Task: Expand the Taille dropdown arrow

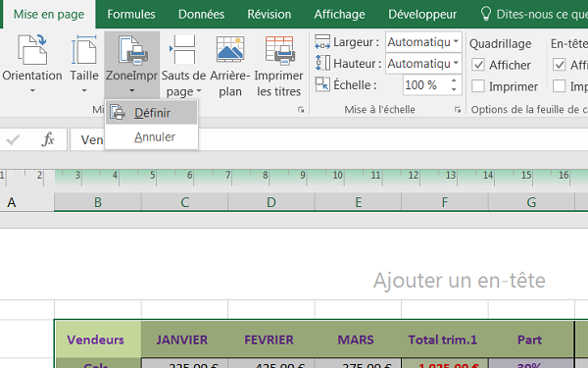Action: pyautogui.click(x=84, y=90)
